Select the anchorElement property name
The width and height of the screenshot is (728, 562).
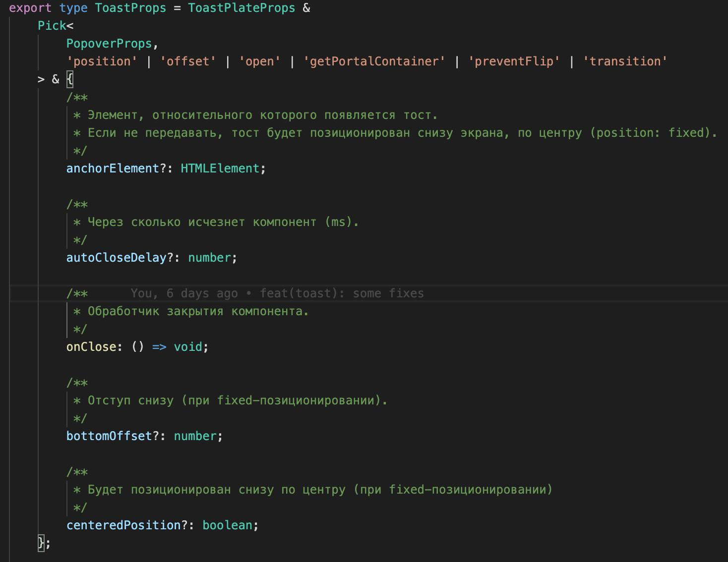[112, 168]
